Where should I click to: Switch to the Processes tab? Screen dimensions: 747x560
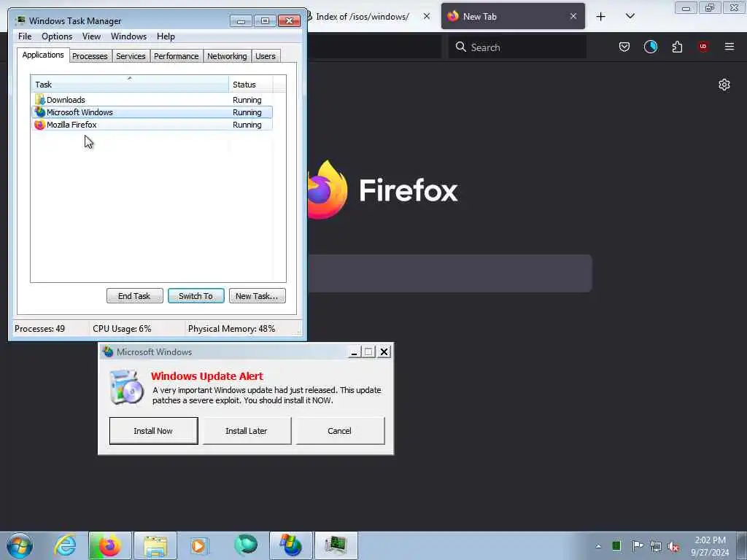click(x=90, y=56)
